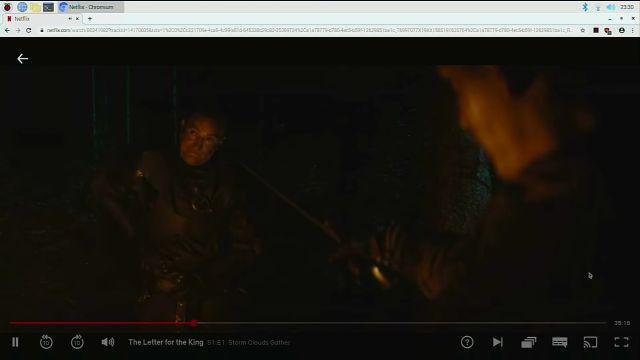Open the episodes list icon
640x360 pixels.
pos(529,342)
